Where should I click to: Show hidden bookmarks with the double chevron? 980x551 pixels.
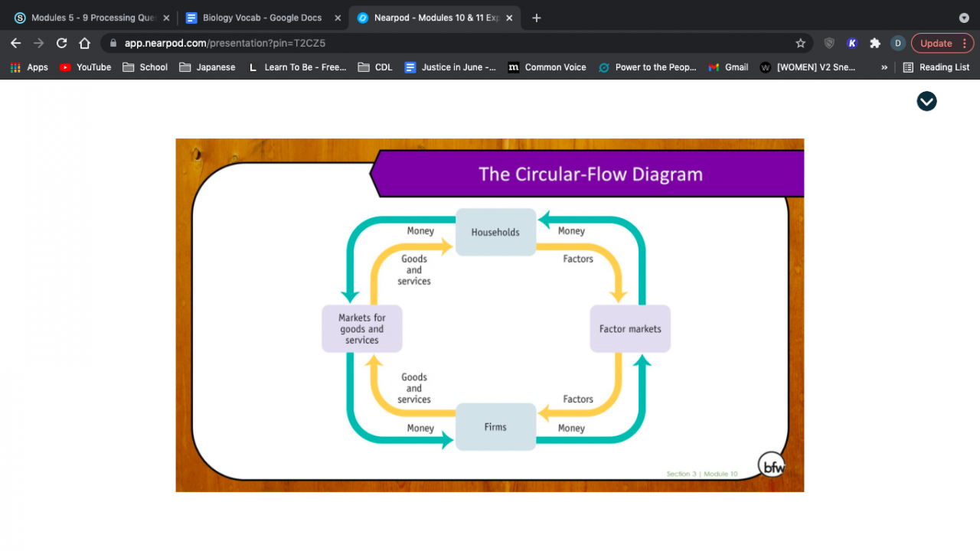(x=884, y=67)
